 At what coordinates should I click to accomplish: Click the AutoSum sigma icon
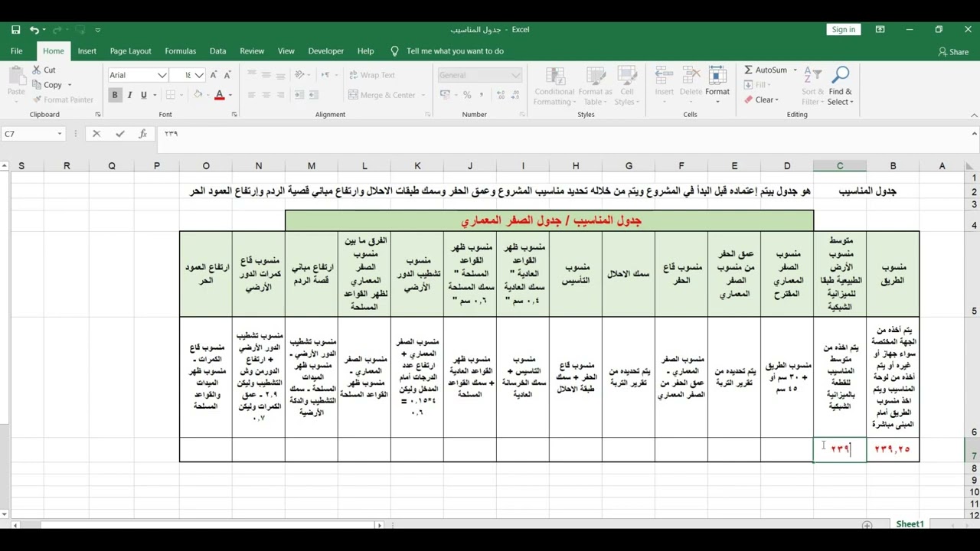pos(748,70)
